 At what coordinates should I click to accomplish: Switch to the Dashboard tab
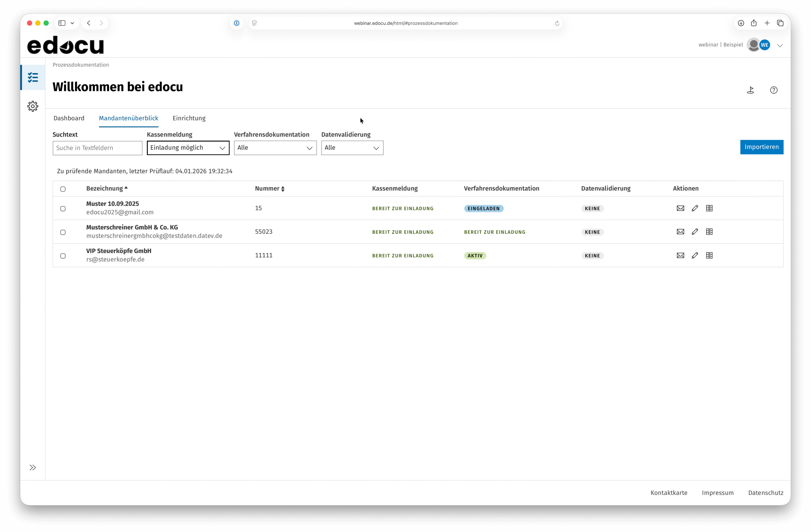[x=69, y=118]
